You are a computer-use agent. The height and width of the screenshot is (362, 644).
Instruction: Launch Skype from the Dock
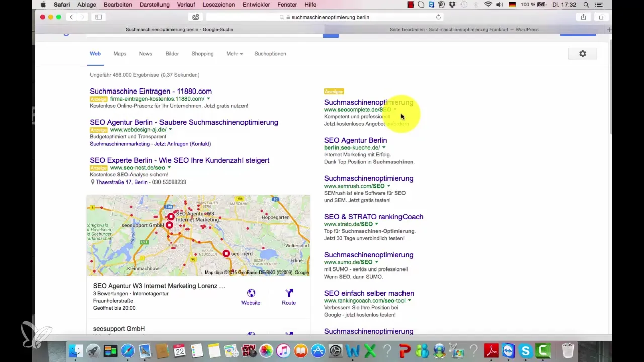[x=526, y=350]
